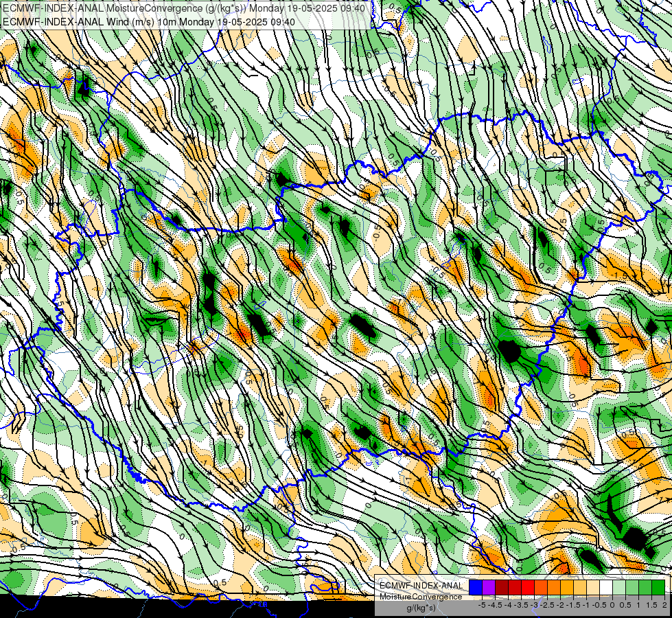This screenshot has width=672, height=618.
Task: Click the '-4.5' legend scale label
Action: (495, 605)
